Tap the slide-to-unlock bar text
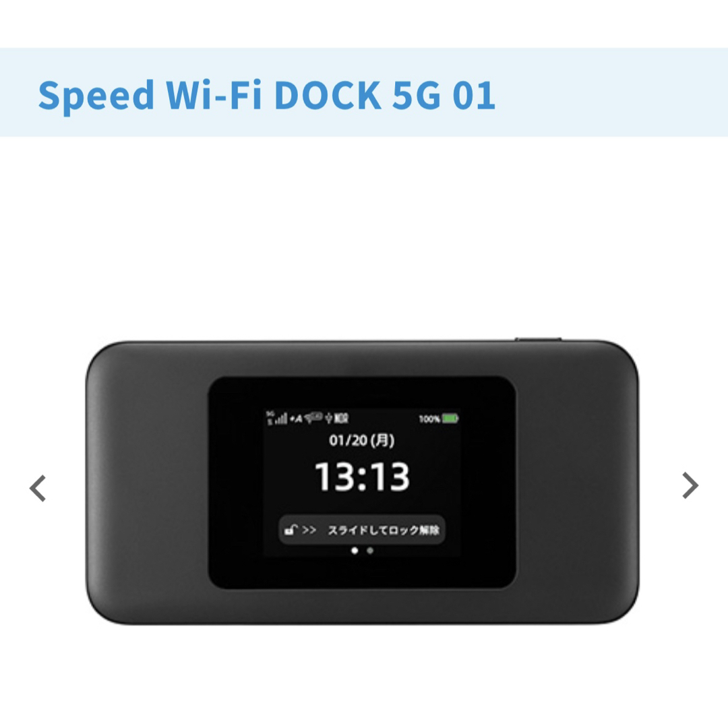Image resolution: width=728 pixels, height=728 pixels. click(384, 530)
